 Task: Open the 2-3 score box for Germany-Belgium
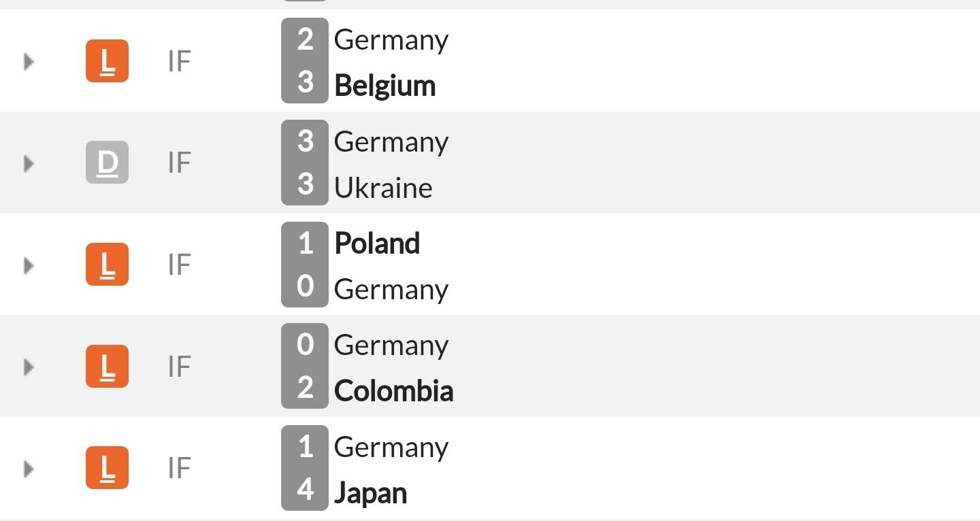305,61
